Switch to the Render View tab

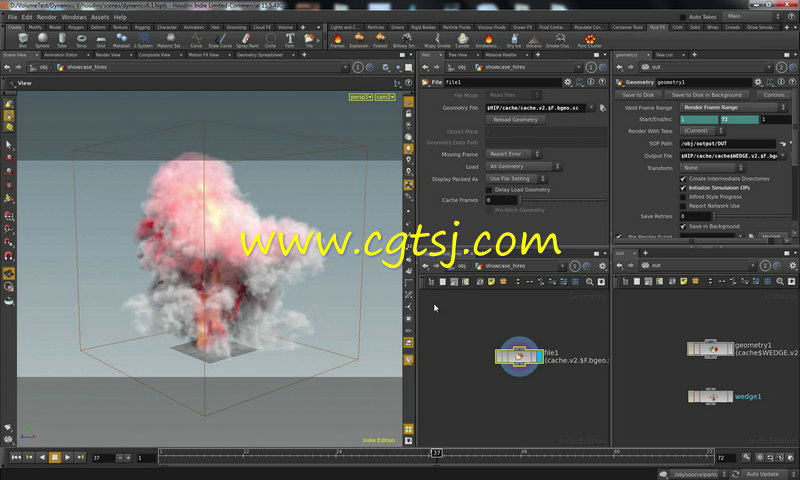click(108, 55)
